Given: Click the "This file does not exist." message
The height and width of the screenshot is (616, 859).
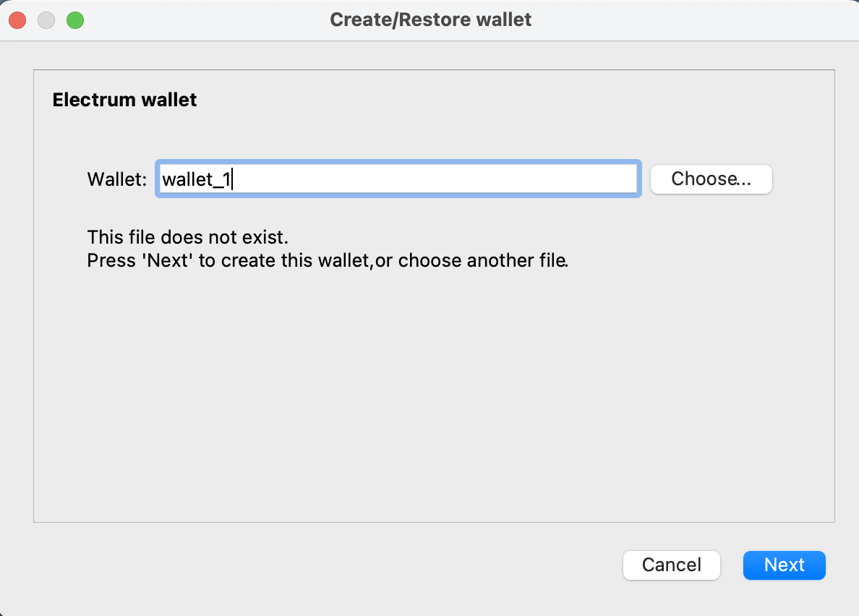Looking at the screenshot, I should tap(187, 237).
